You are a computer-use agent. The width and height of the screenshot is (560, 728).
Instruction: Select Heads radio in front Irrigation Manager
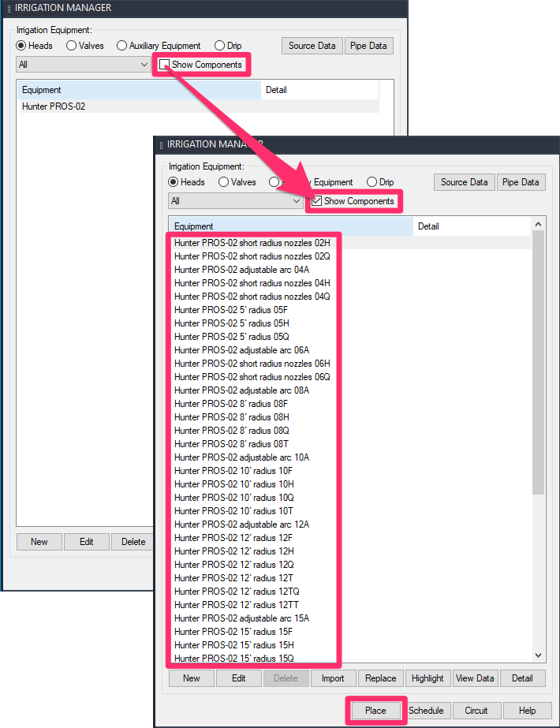[173, 182]
